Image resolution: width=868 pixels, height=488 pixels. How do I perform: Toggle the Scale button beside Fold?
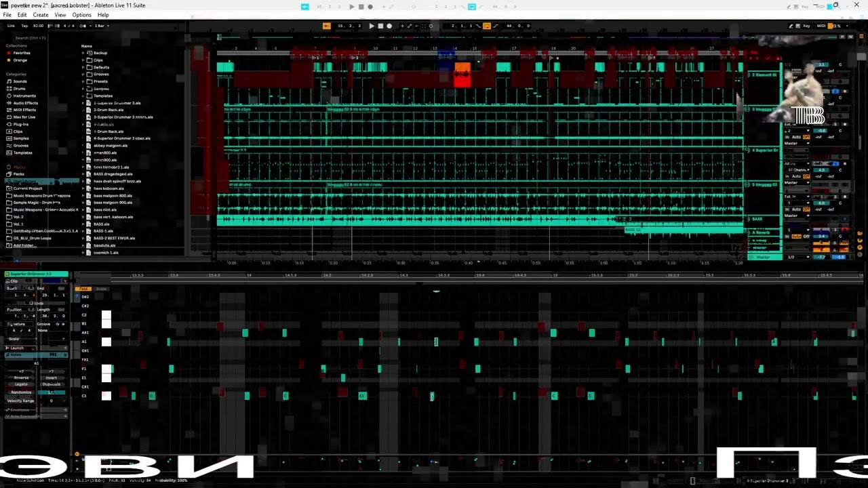tap(100, 289)
